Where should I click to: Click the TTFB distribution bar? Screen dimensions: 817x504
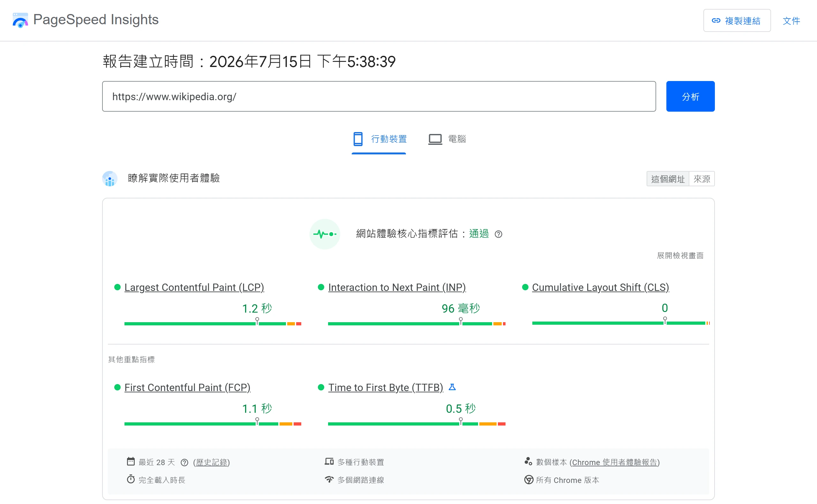[416, 424]
